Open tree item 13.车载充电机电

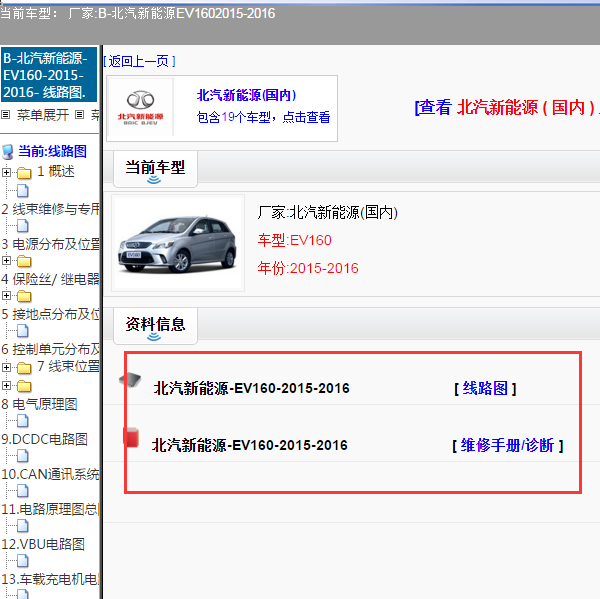(51, 579)
